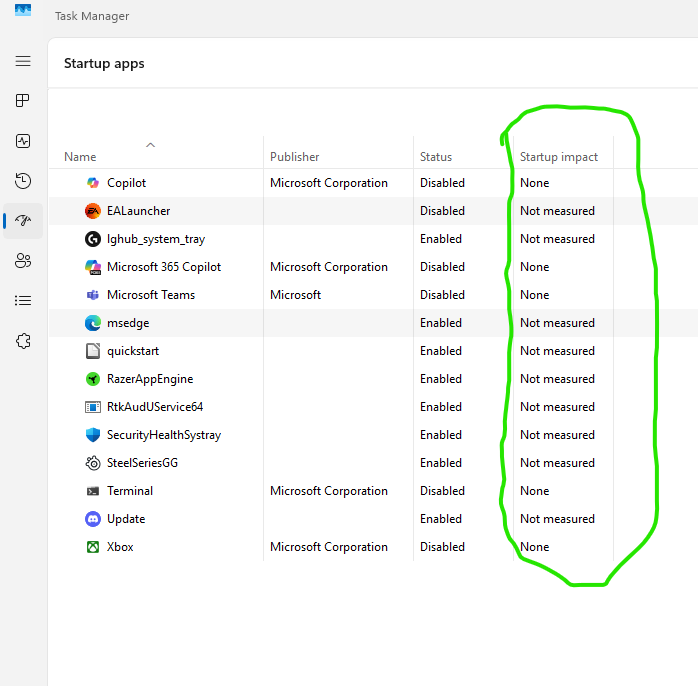Click the quickstart file icon
Viewport: 698px width, 686px height.
(93, 351)
